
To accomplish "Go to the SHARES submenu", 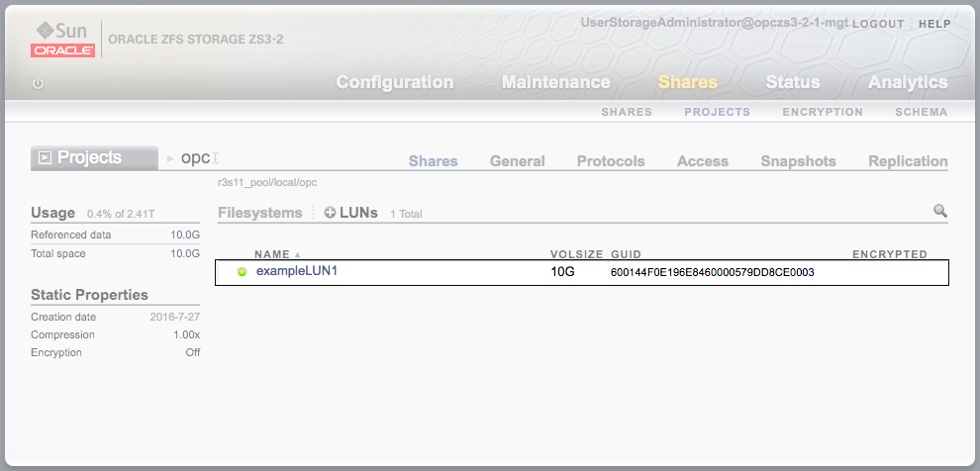I will point(627,113).
